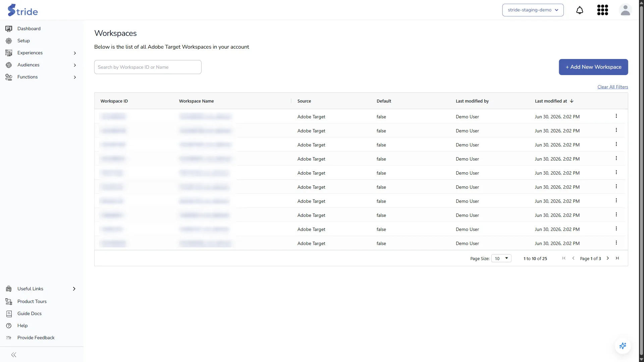Image resolution: width=644 pixels, height=362 pixels.
Task: Sort by Last modified by header
Action: 472,101
